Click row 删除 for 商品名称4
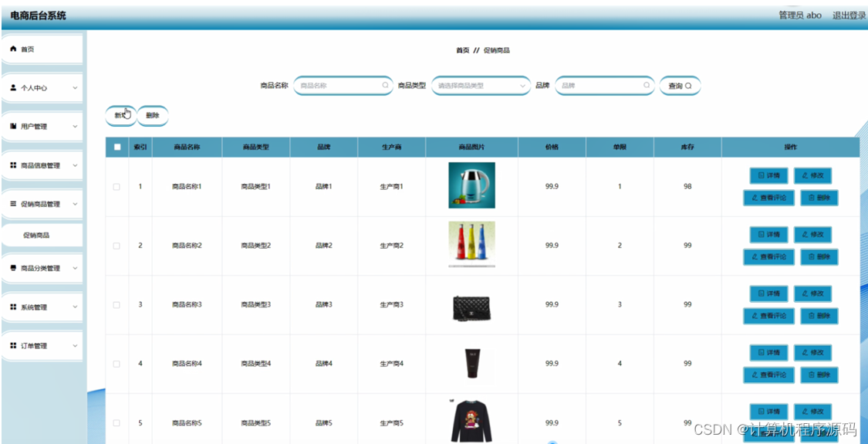The height and width of the screenshot is (444, 868). click(x=819, y=375)
